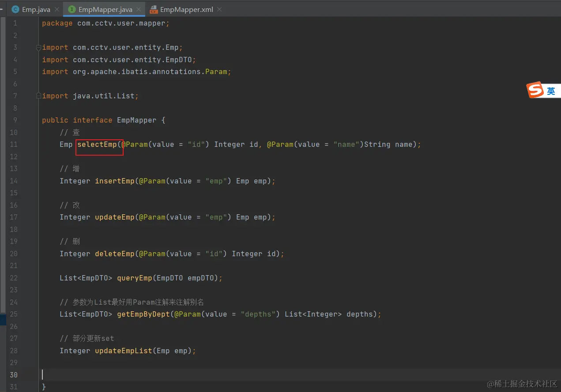The height and width of the screenshot is (392, 561).
Task: Click the updateEmpList method name
Action: coord(124,351)
